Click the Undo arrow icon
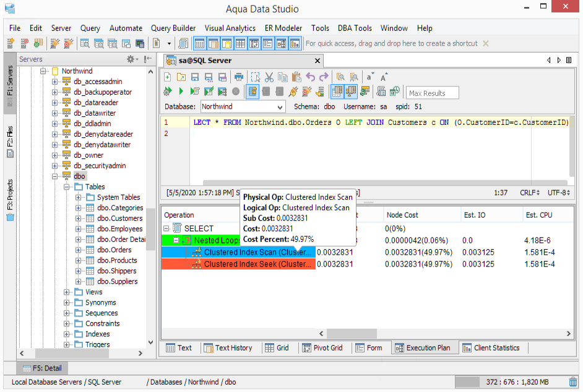 click(x=310, y=77)
